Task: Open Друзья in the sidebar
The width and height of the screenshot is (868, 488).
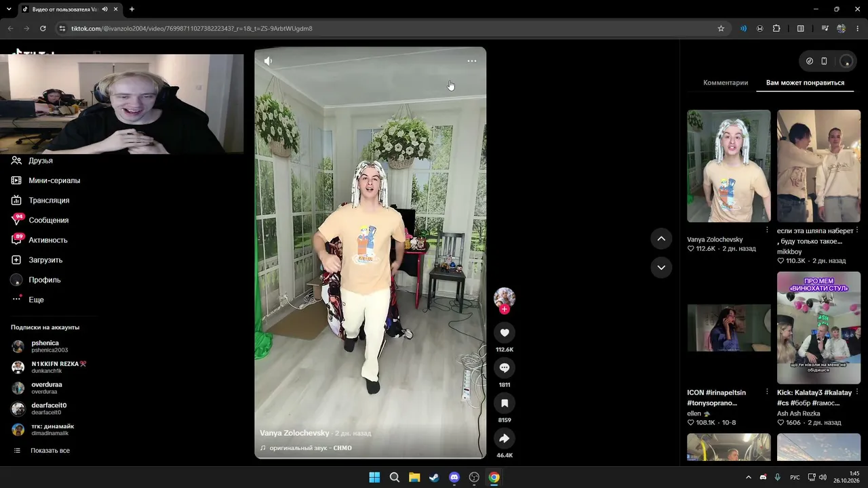Action: click(41, 161)
